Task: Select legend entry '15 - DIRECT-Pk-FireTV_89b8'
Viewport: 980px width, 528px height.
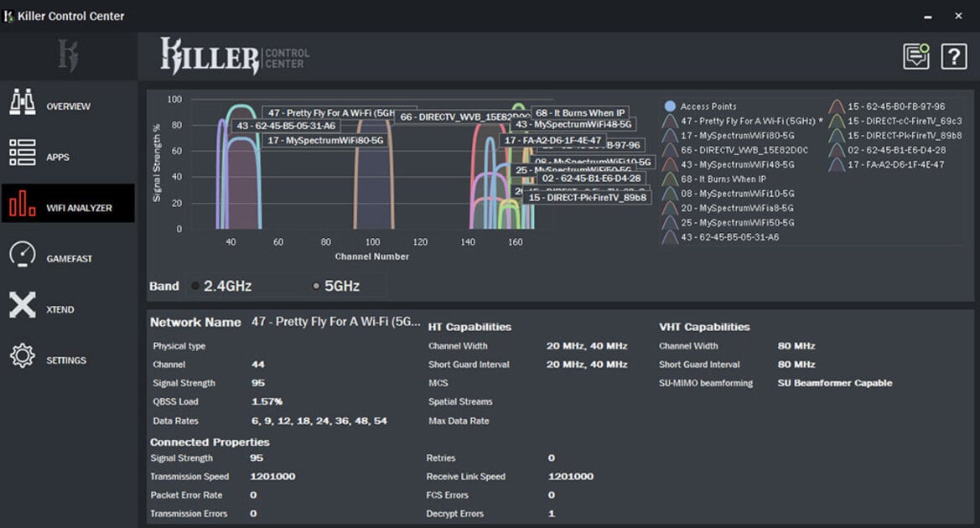Action: tap(905, 136)
